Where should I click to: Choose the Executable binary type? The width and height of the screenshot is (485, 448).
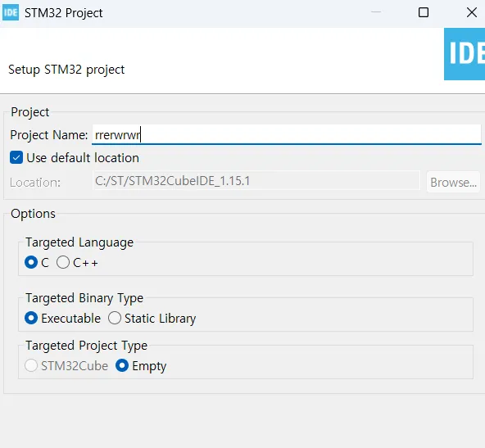pos(31,318)
